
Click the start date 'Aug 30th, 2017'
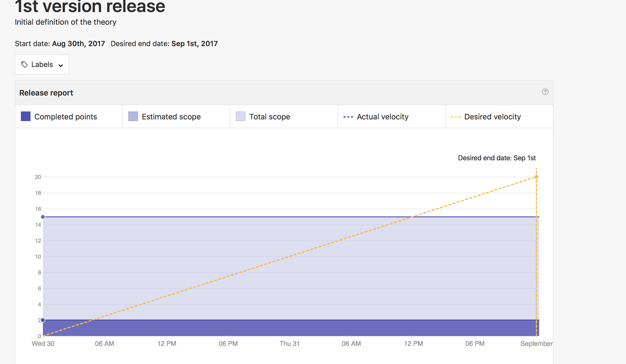pos(79,44)
